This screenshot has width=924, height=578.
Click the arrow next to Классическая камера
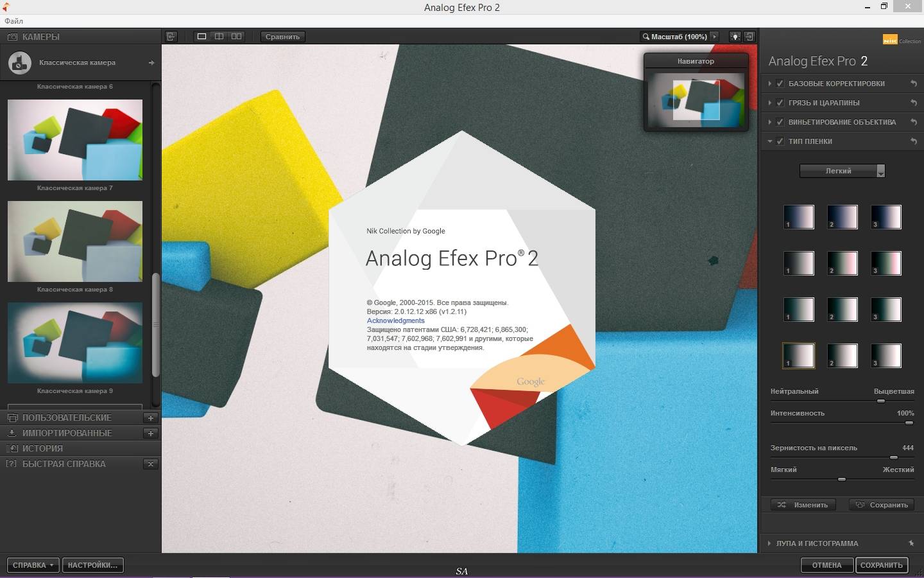pos(151,63)
